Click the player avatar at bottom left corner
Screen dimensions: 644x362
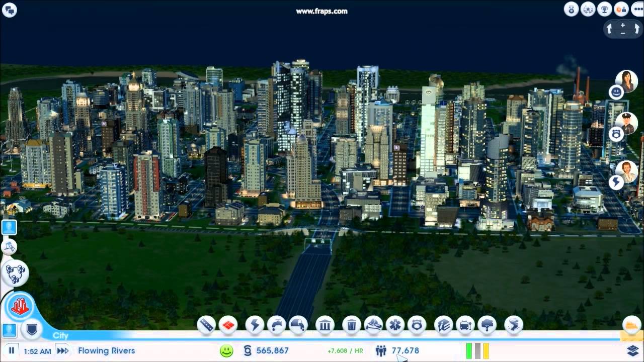9,330
